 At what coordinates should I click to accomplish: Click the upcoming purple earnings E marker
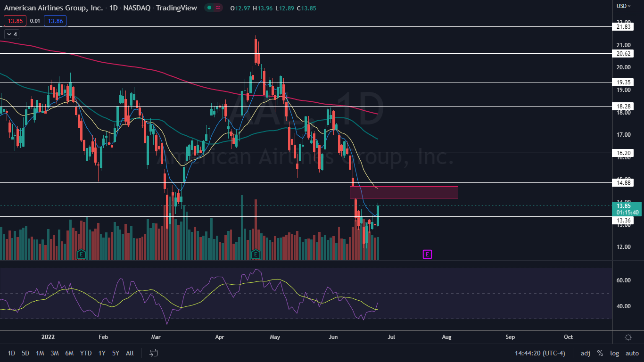coord(427,255)
